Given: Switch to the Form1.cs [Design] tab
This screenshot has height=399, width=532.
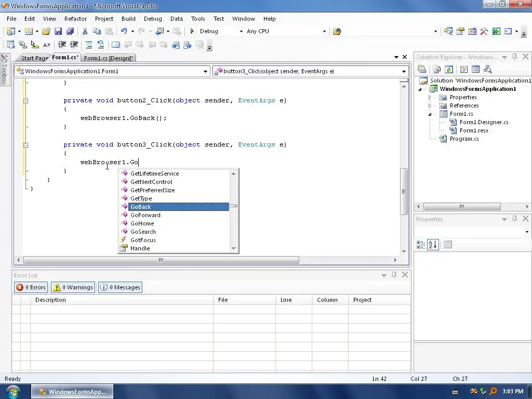Looking at the screenshot, I should click(x=108, y=58).
